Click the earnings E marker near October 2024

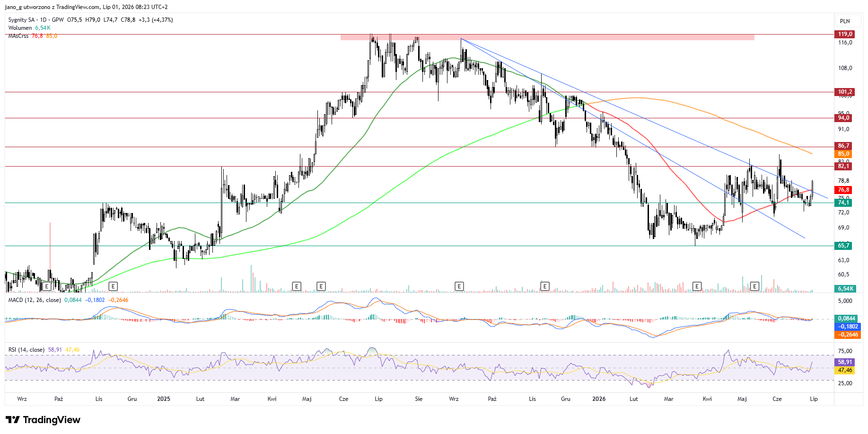(46, 286)
